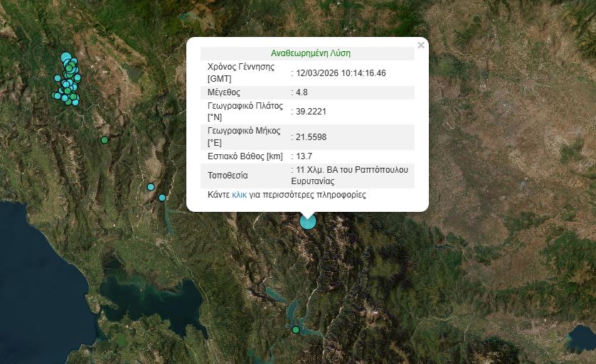Select the isolated green marker below the cluster
The image size is (596, 364).
(x=105, y=140)
